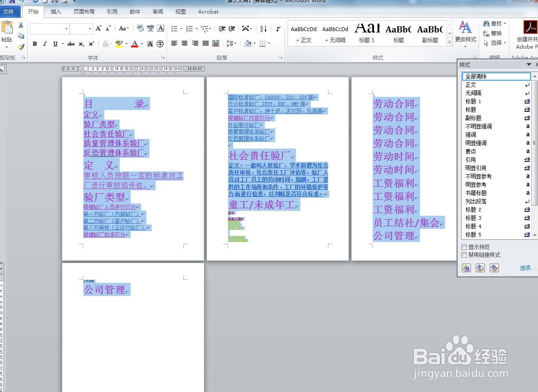538x392 pixels.
Task: Click the Enclosed Character icon
Action: (x=160, y=44)
